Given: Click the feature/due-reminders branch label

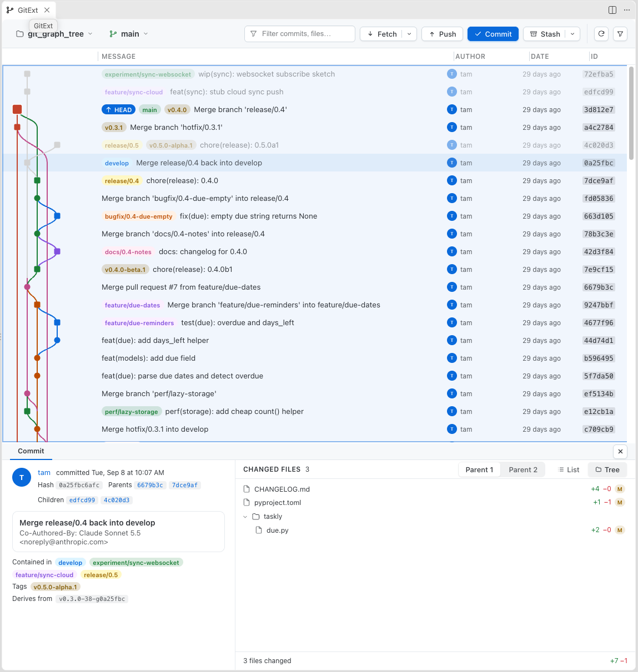Looking at the screenshot, I should (139, 323).
